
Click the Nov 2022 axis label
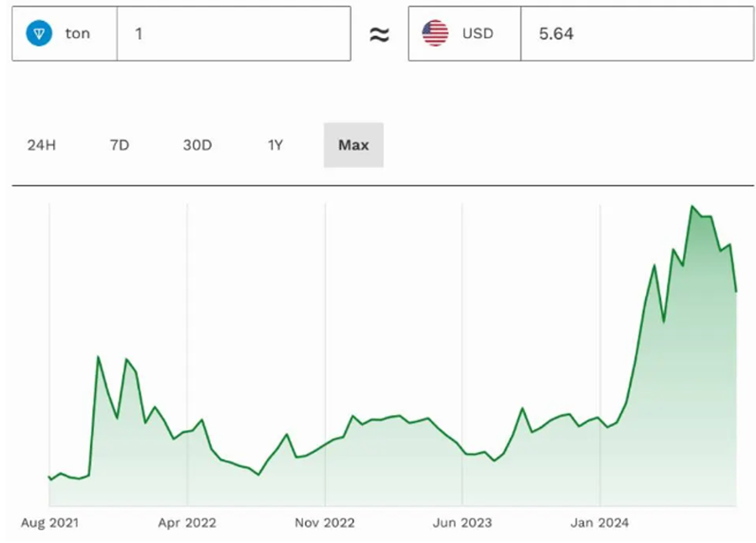[324, 523]
